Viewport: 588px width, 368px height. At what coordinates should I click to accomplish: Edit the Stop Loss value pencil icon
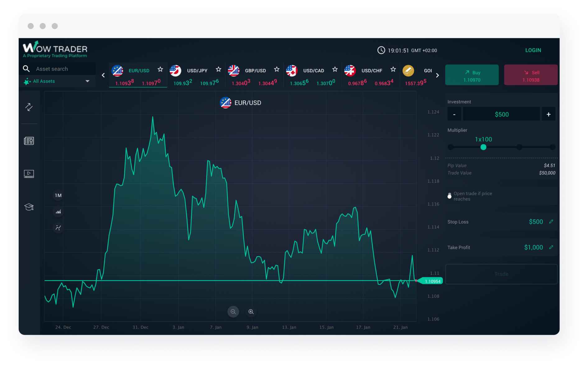pyautogui.click(x=551, y=222)
